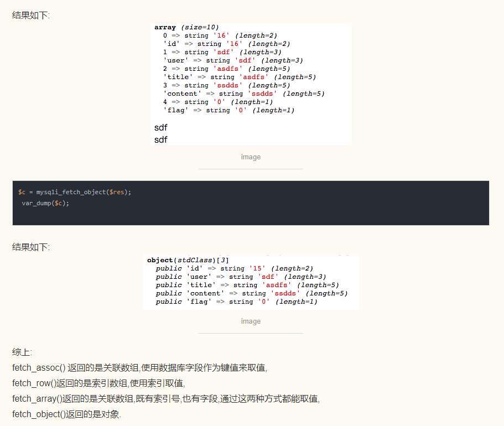Screen dimensions: 504x426
Task: Click the 'image' caption under object output
Action: [251, 321]
